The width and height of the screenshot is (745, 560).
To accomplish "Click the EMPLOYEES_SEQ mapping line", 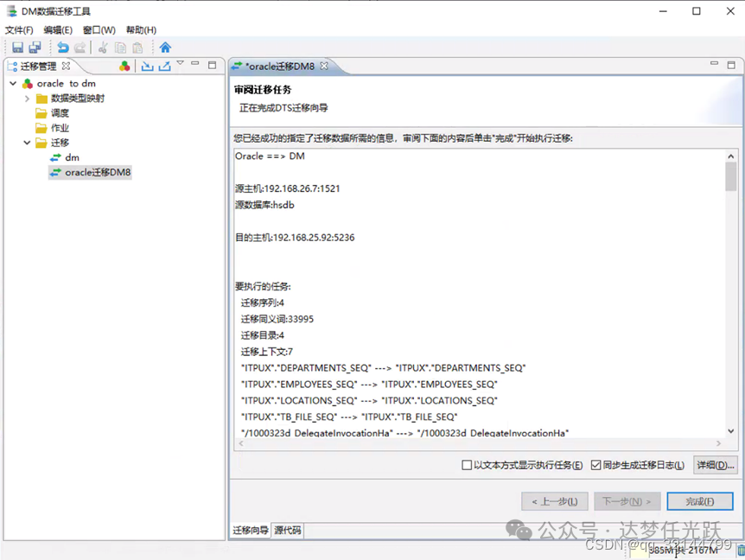I will tap(369, 385).
